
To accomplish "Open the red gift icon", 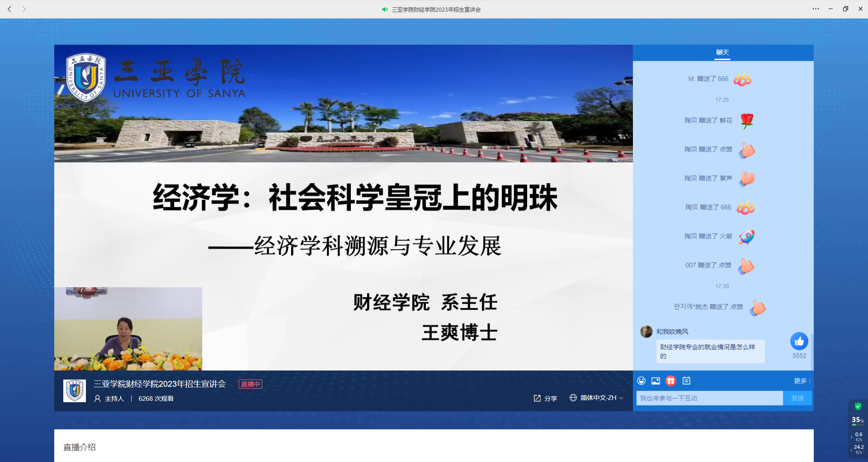I will click(671, 381).
